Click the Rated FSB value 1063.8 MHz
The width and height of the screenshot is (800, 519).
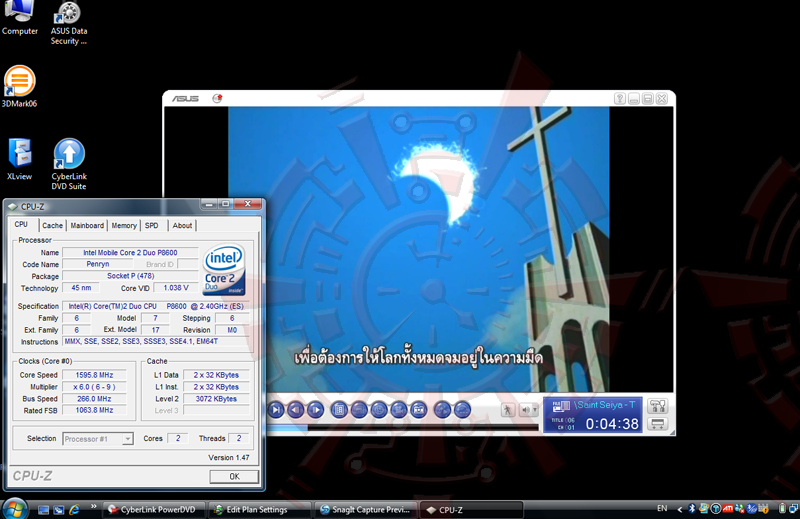tap(94, 410)
